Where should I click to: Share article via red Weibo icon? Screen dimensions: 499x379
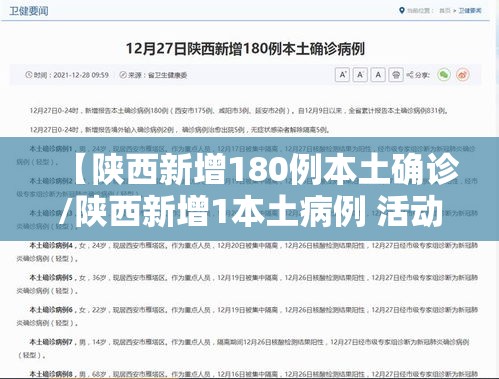point(463,75)
